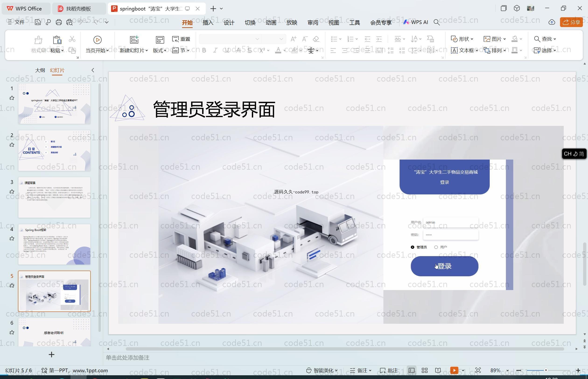Click Decrease Indent icon
588x379 pixels.
367,39
